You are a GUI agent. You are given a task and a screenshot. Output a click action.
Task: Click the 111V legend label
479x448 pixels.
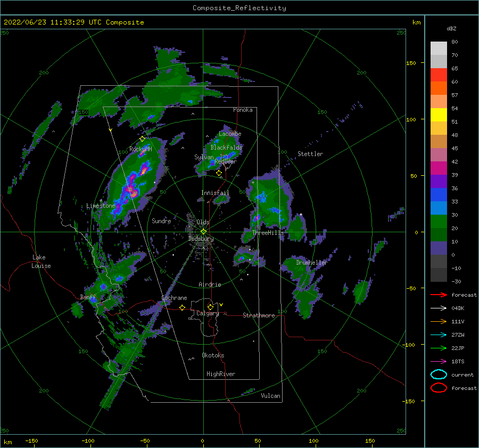[x=458, y=321]
